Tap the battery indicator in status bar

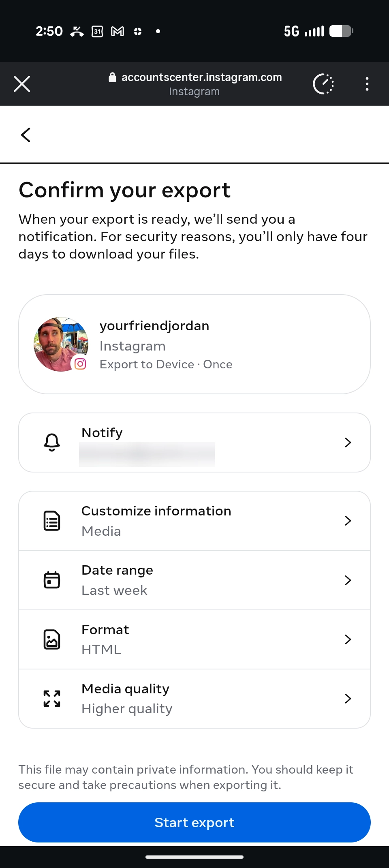tap(341, 31)
